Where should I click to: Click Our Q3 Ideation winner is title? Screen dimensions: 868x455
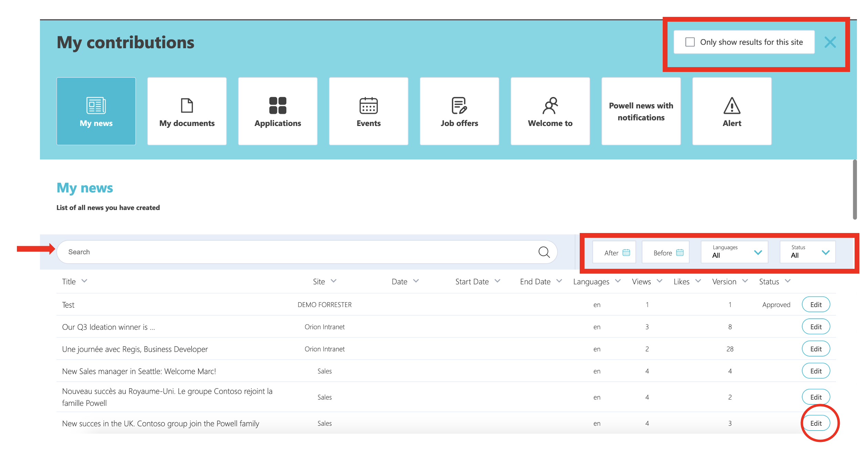(x=108, y=327)
